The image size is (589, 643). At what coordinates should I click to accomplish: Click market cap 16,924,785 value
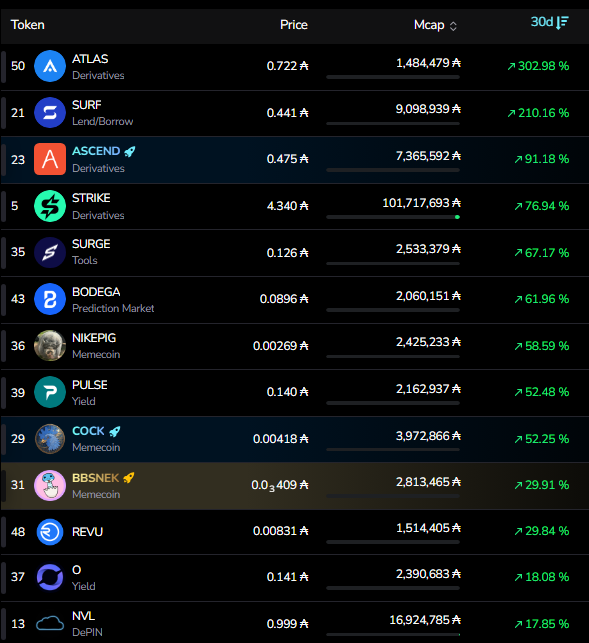(425, 620)
